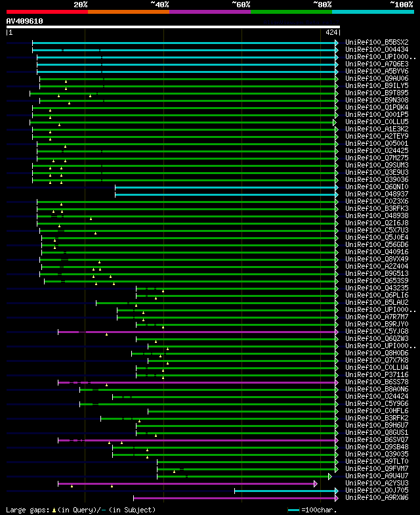
Task: Click the green alignment bar of UniRef100_Q05001
Action: pyautogui.click(x=186, y=145)
